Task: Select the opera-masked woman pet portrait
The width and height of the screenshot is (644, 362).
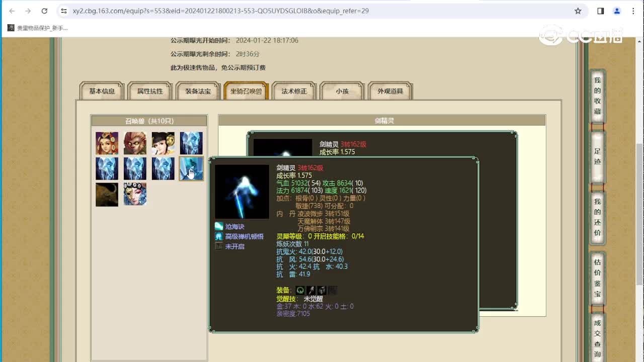Action: tap(135, 194)
